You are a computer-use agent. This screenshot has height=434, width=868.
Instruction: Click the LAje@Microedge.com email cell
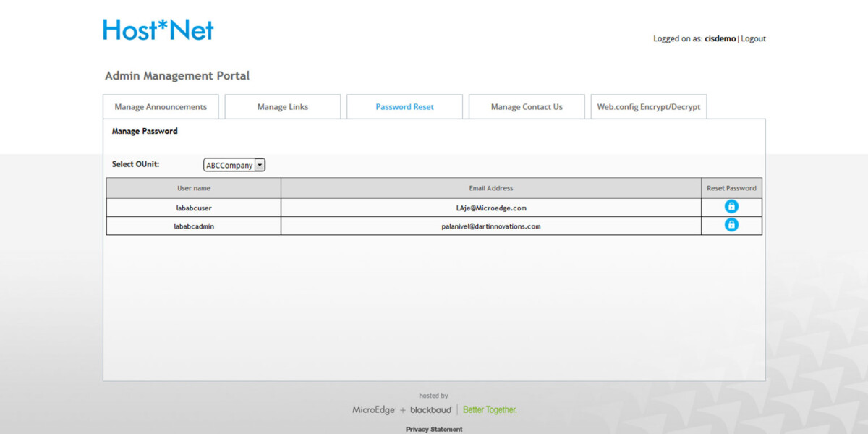point(491,208)
